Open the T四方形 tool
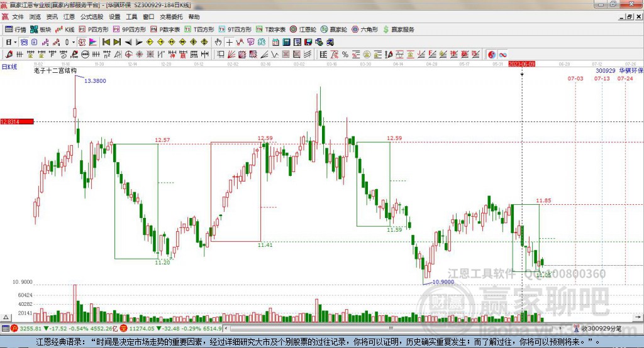Image resolution: width=644 pixels, height=348 pixels. tap(199, 30)
